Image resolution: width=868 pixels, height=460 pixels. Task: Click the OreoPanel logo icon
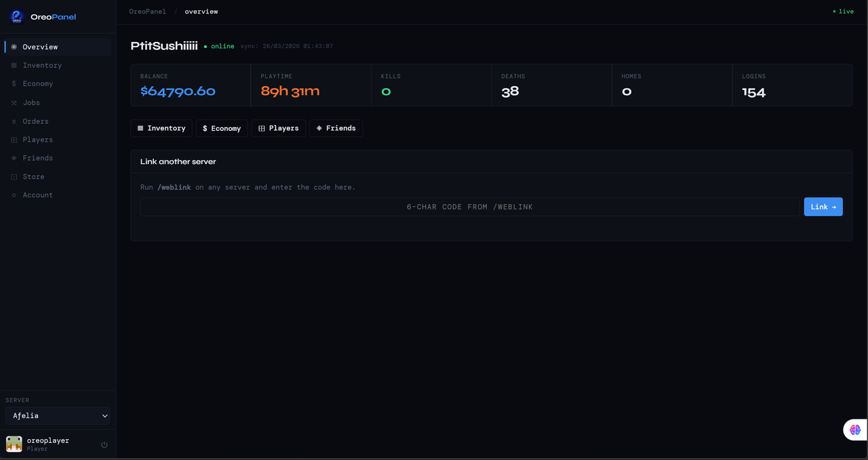click(x=16, y=17)
